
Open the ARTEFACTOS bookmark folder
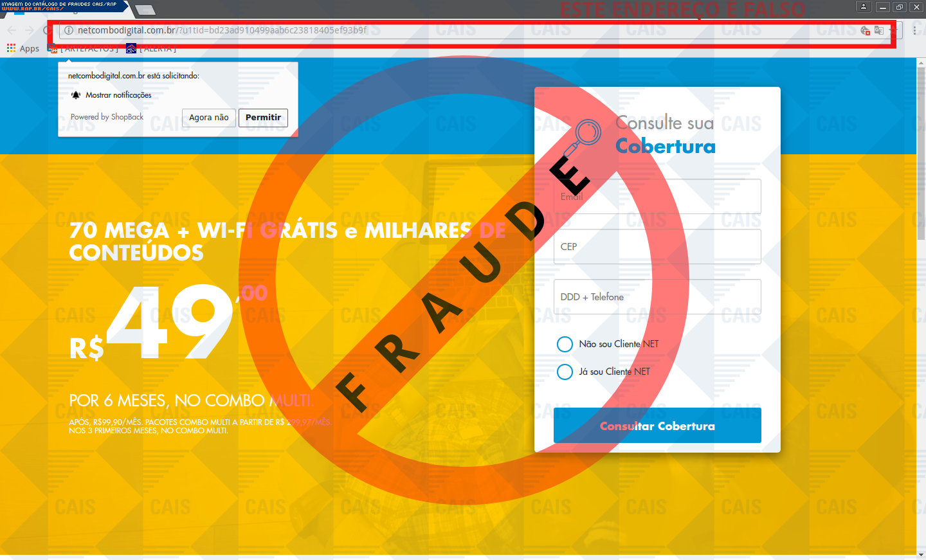[x=84, y=48]
